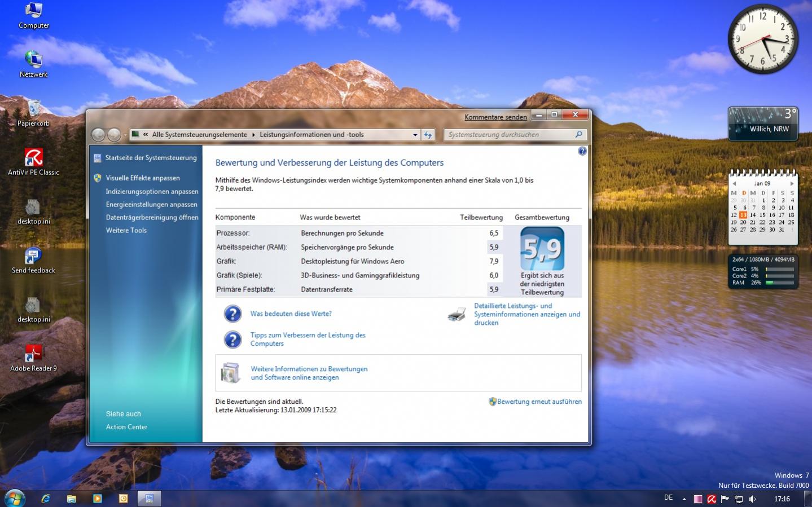The width and height of the screenshot is (812, 507).
Task: Click the Systemsteuerung taskbar button
Action: click(150, 499)
